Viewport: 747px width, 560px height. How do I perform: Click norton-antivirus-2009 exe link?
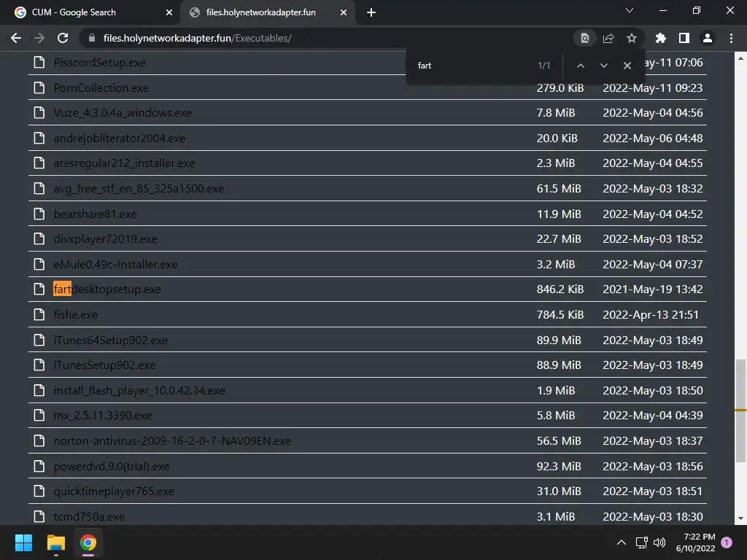[172, 441]
